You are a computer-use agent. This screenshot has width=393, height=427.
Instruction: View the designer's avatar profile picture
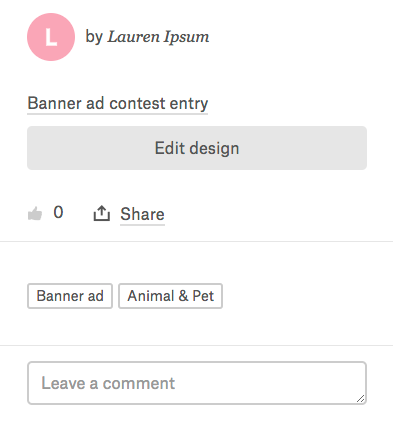51,37
